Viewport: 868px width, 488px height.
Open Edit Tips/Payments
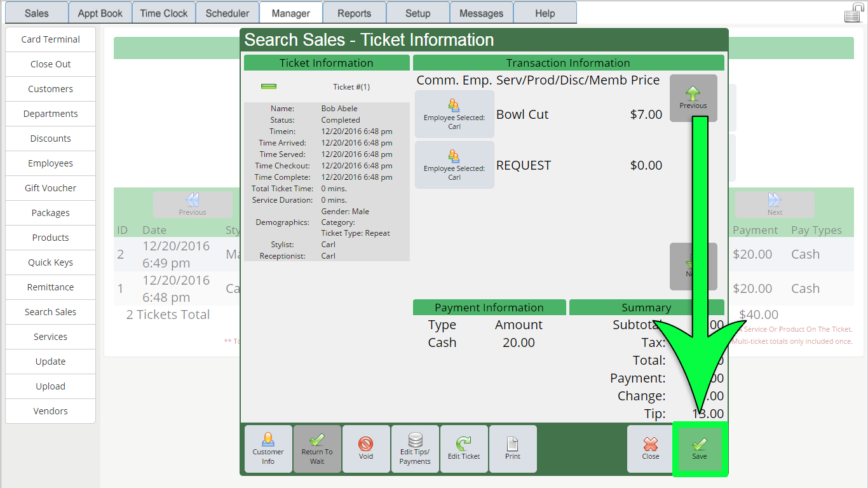coord(415,449)
